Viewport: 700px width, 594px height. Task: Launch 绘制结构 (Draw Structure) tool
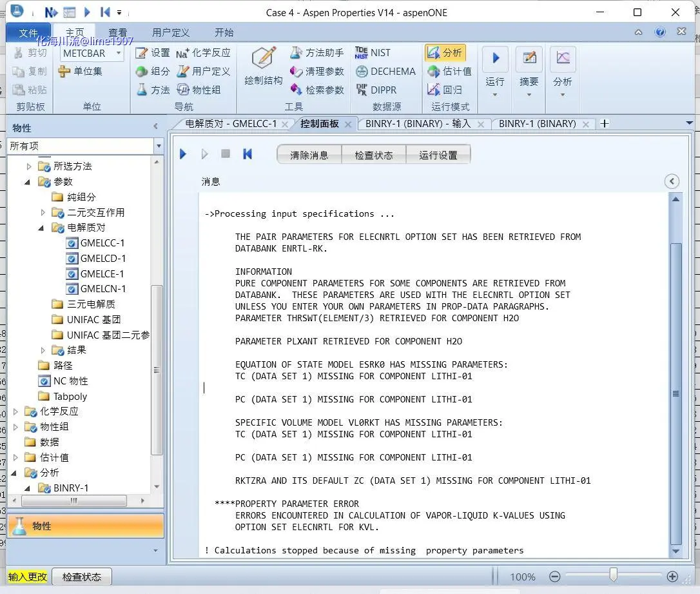point(264,66)
